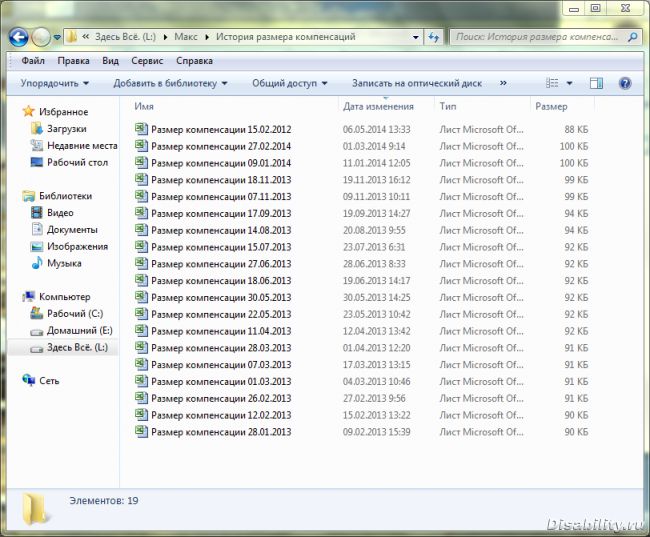Screen dimensions: 650x537
Task: Click Excel icon of Размер компенсации 17.09.2013
Action: click(141, 213)
